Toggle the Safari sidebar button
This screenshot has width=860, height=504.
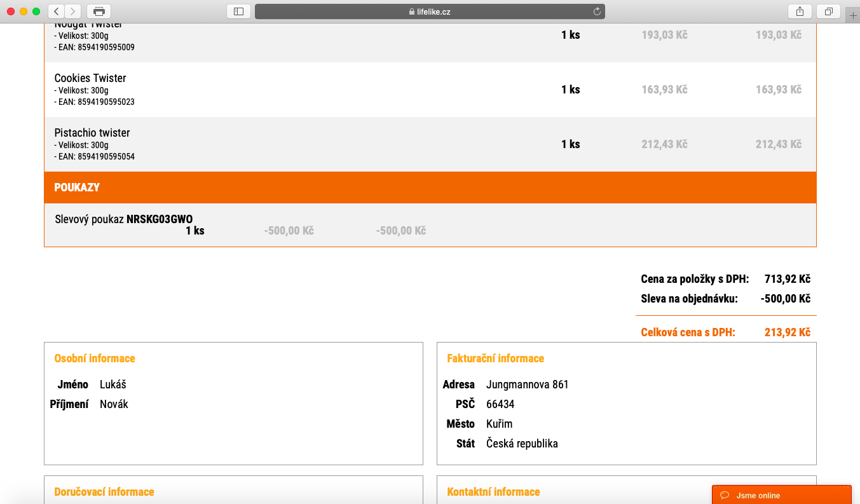(x=238, y=11)
